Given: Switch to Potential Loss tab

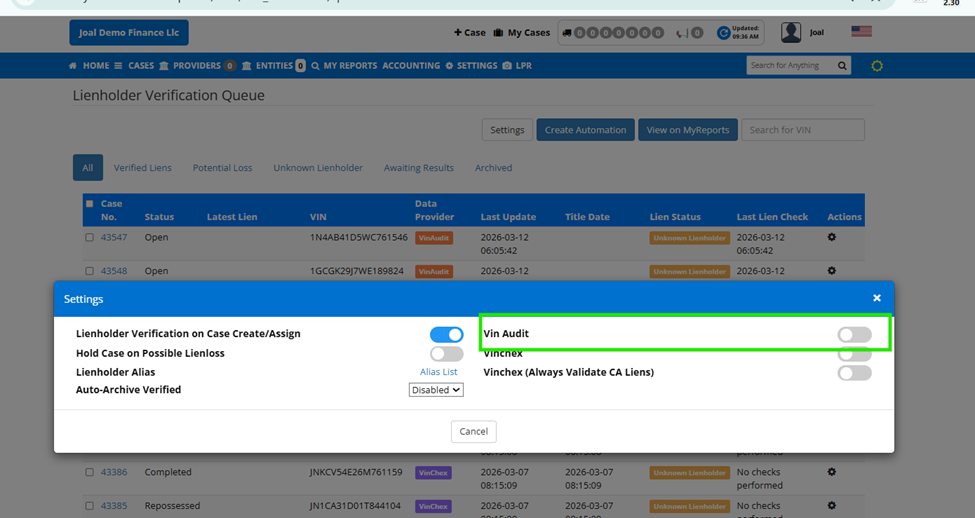Looking at the screenshot, I should pyautogui.click(x=222, y=168).
